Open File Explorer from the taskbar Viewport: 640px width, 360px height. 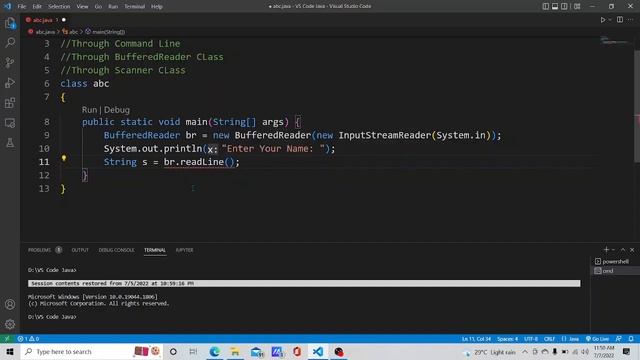tap(235, 351)
